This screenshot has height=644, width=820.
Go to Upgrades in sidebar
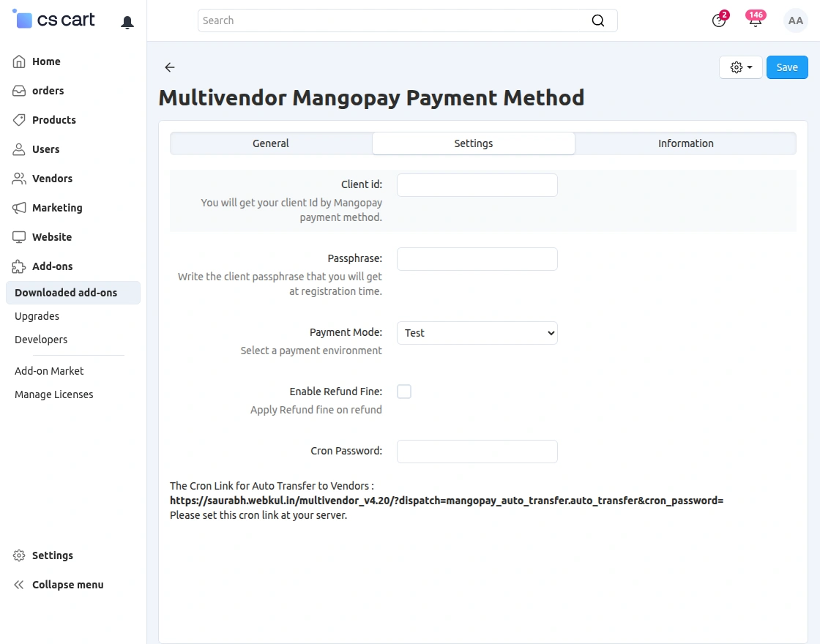(37, 316)
